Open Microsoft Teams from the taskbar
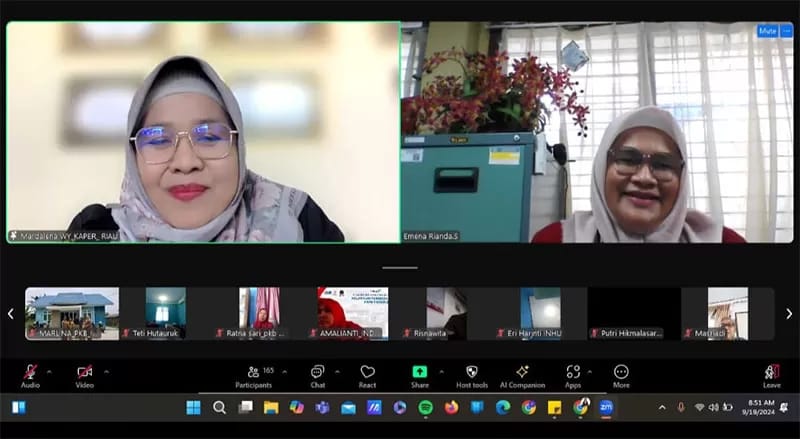 tap(322, 407)
